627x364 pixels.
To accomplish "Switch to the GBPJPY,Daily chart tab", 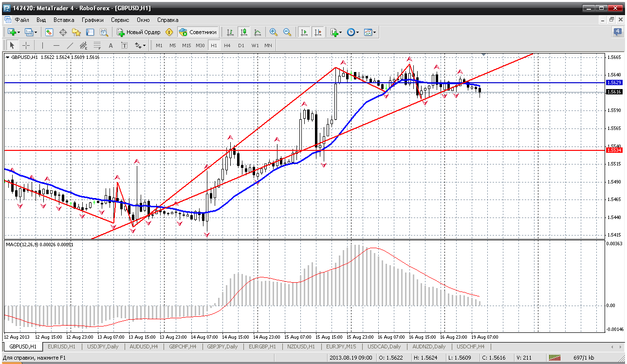I will (x=222, y=346).
